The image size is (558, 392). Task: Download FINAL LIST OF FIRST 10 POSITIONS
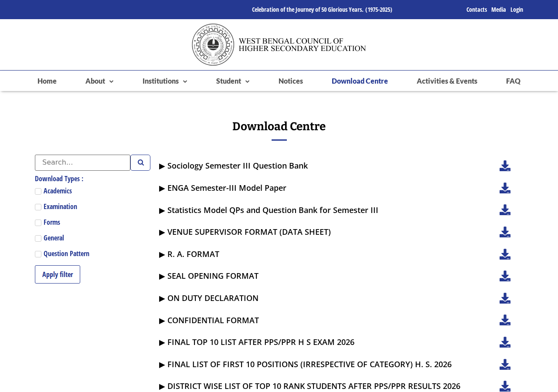point(505,365)
